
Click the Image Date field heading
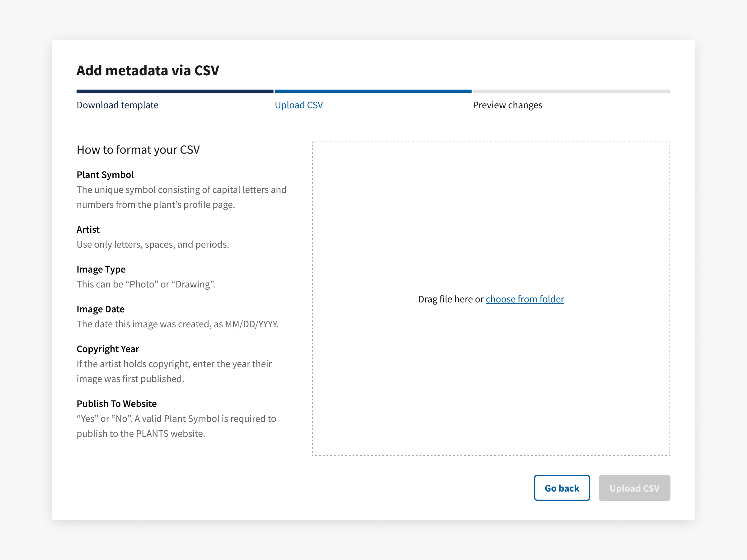[100, 309]
